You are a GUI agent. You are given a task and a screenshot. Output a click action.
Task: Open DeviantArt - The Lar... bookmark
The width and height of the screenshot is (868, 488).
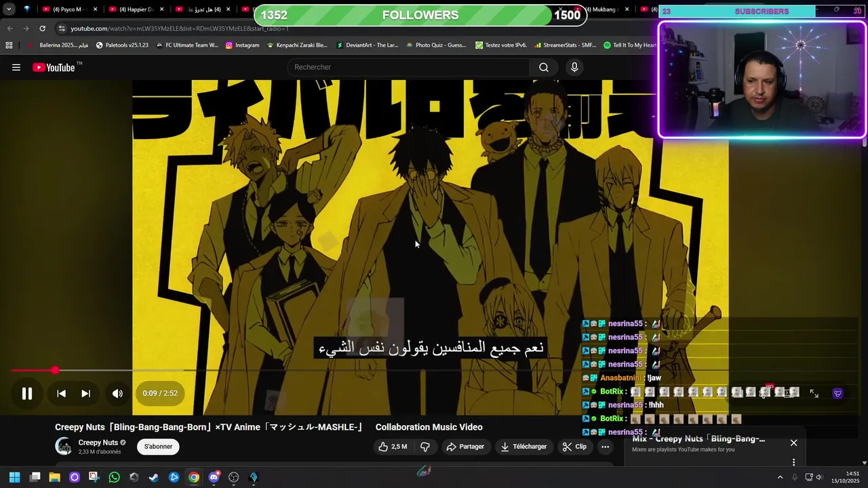click(366, 45)
